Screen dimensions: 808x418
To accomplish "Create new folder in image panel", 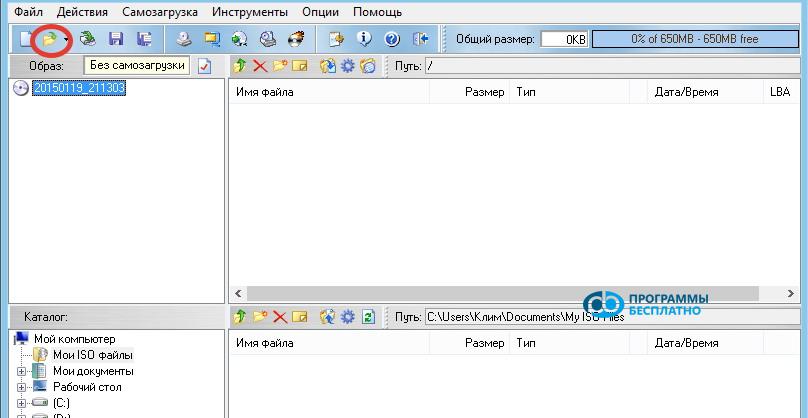I will tap(280, 66).
